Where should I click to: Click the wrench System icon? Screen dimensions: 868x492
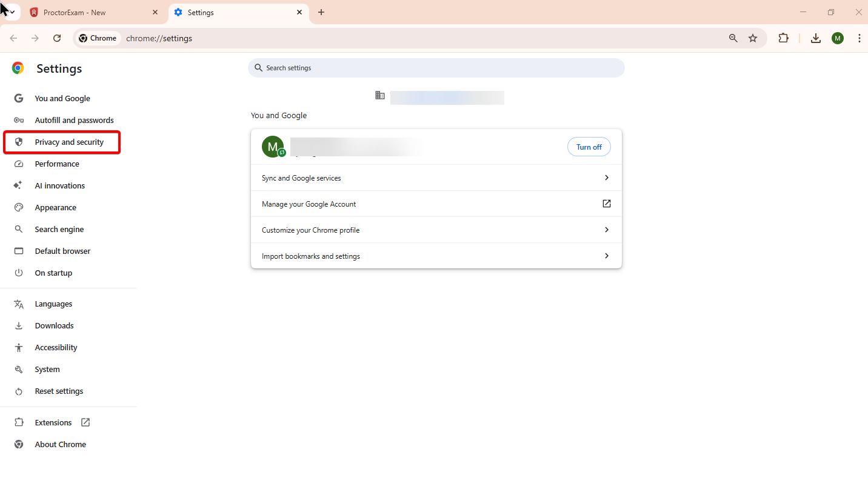(x=19, y=369)
